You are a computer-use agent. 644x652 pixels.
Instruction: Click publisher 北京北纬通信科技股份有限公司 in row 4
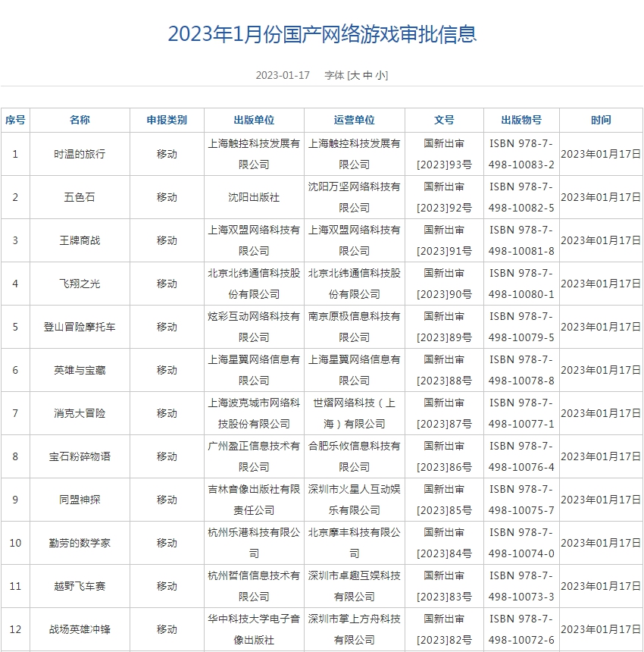255,284
